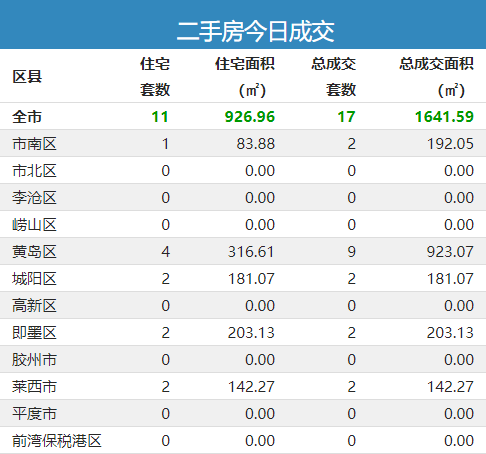Select 平度市 row label
486x454 pixels.
point(34,414)
